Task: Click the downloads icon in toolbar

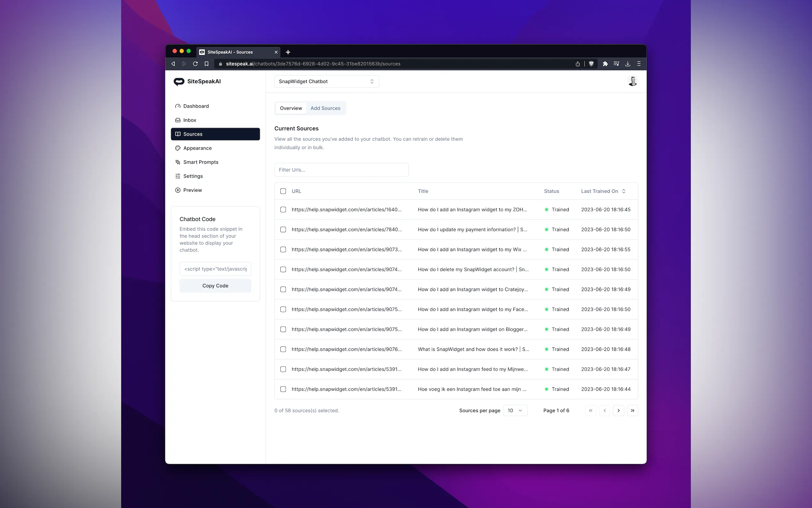Action: pyautogui.click(x=627, y=64)
